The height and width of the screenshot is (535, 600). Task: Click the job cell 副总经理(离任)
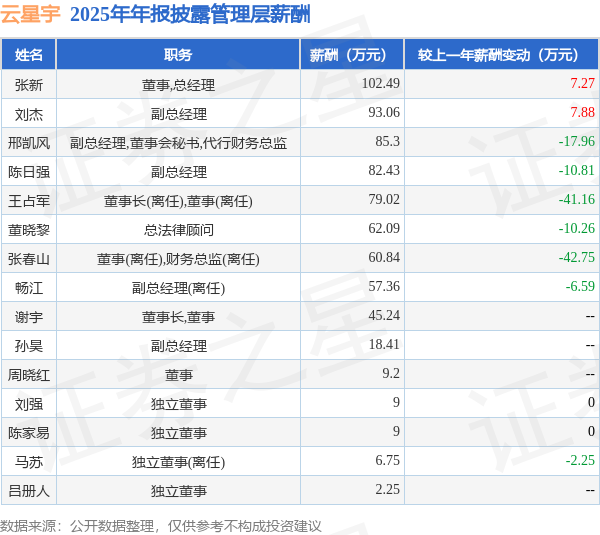coord(178,288)
